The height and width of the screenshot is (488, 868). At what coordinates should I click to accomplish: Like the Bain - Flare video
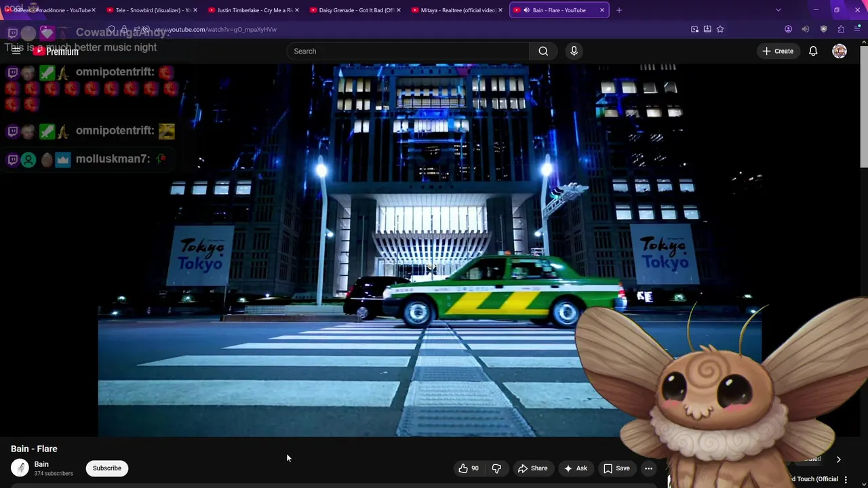click(469, 468)
